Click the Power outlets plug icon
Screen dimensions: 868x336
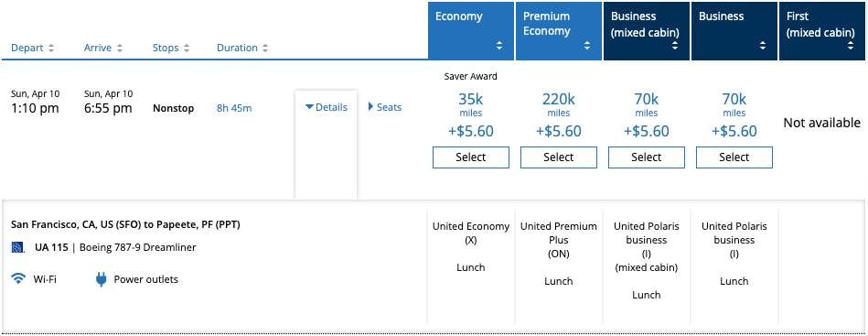click(x=101, y=280)
